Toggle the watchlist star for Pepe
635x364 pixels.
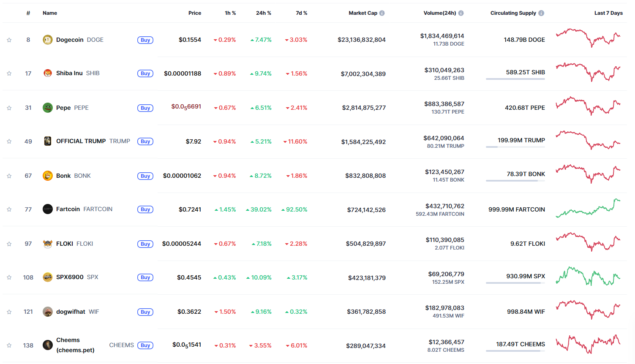coord(9,108)
